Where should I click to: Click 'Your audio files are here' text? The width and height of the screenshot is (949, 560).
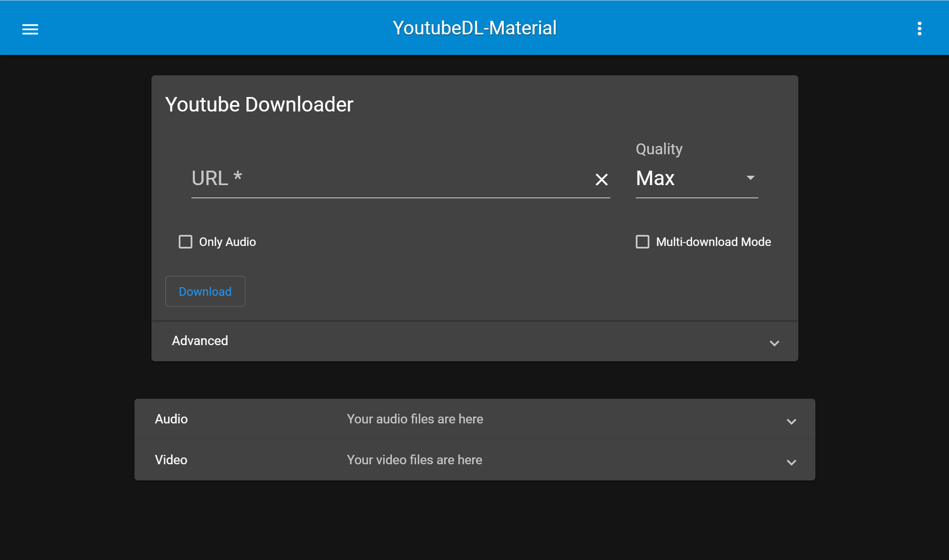click(x=415, y=419)
